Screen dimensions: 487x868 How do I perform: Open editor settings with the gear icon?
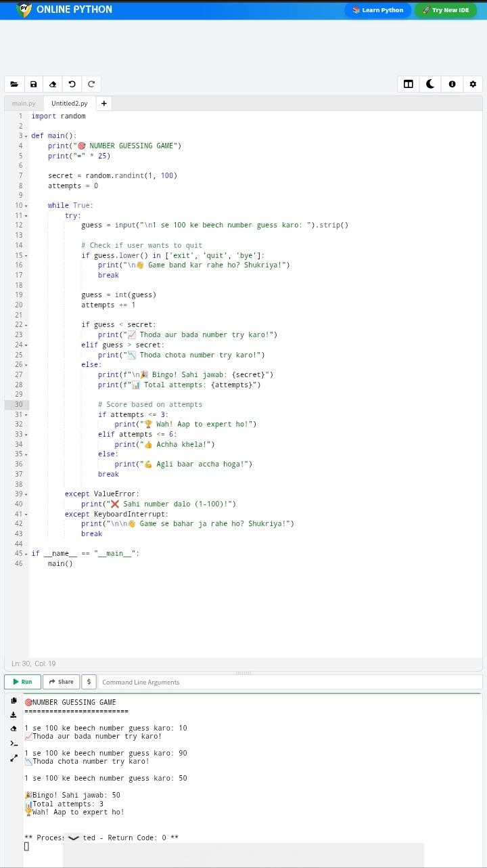[x=473, y=84]
